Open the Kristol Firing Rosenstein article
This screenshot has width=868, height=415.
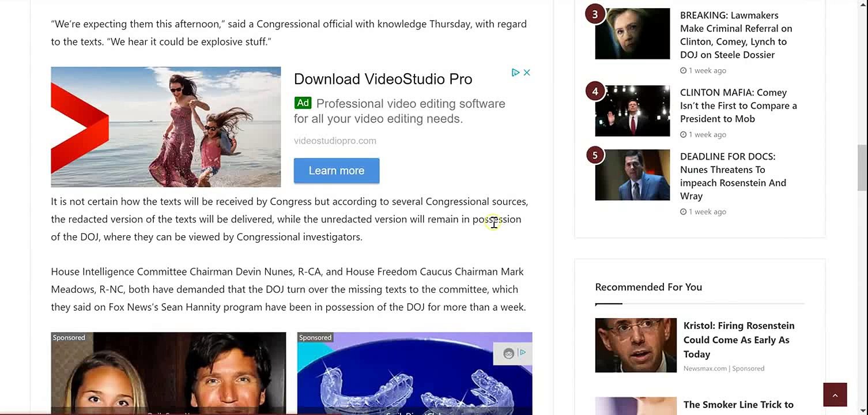coord(739,339)
